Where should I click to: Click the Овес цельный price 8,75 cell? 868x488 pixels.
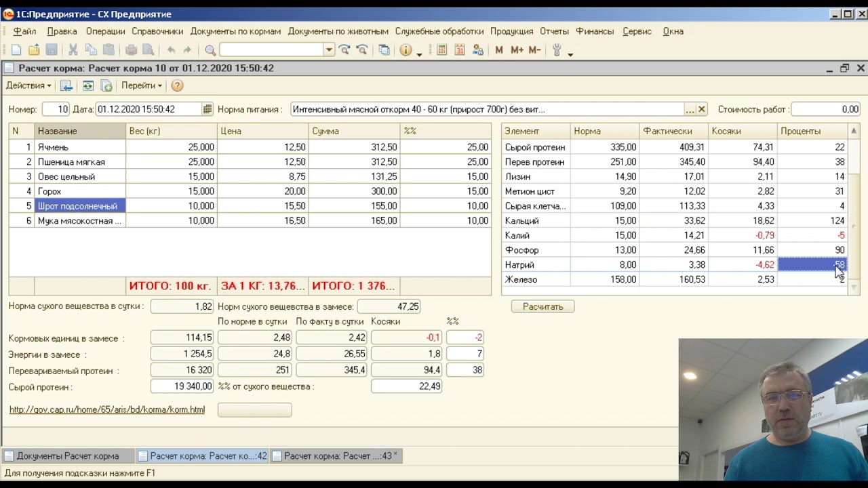(263, 177)
